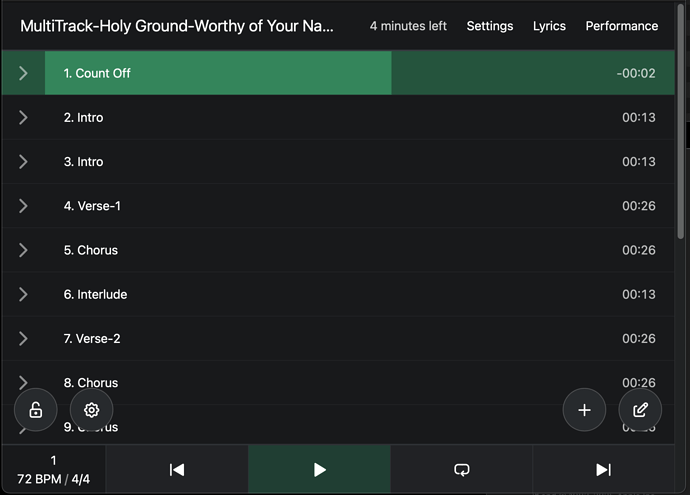The height and width of the screenshot is (495, 690).
Task: Expand the Interlude section chevron
Action: [23, 294]
